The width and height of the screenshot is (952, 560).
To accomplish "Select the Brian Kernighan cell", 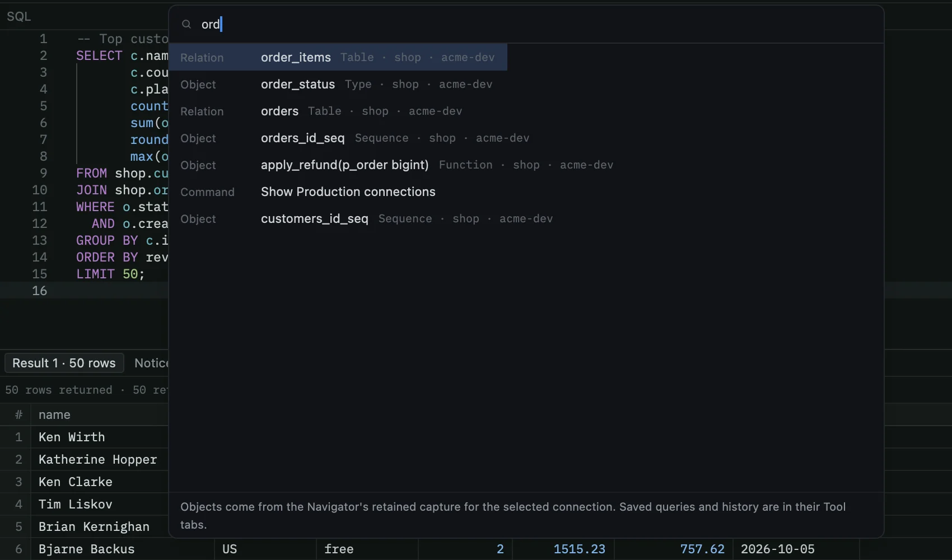I will pos(100,526).
